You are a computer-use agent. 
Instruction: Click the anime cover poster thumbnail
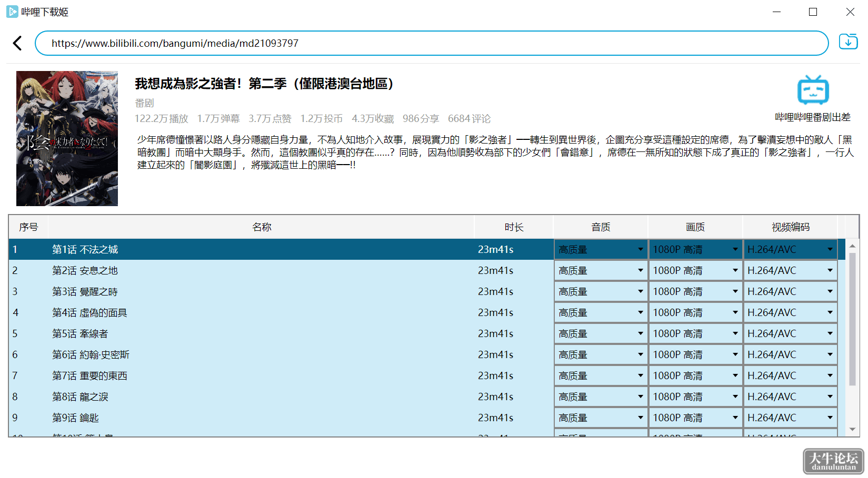(x=67, y=138)
